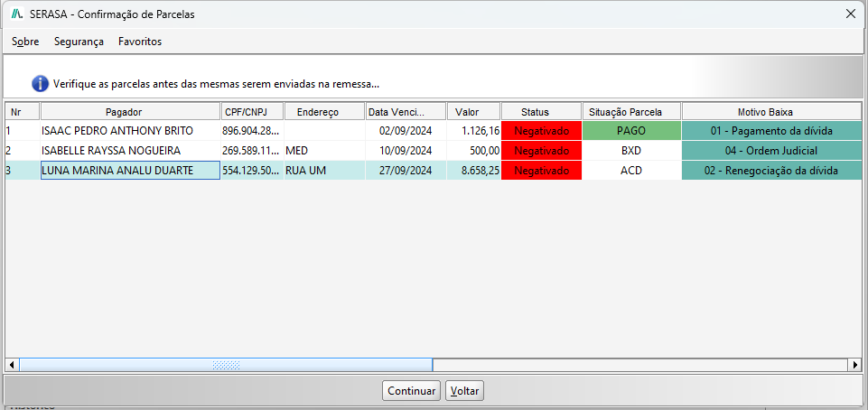Viewport: 868px width, 410px height.
Task: Open the Segurança menu
Action: tap(79, 42)
